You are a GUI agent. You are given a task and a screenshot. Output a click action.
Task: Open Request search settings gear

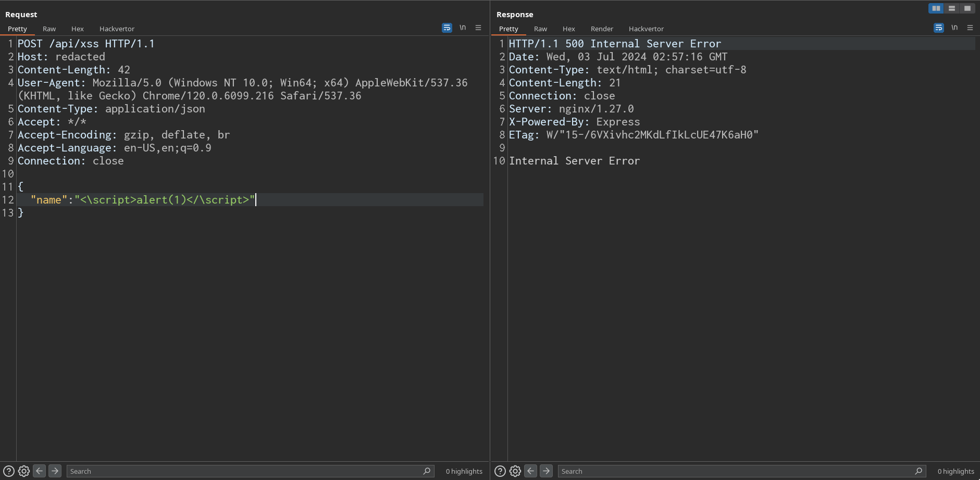point(24,471)
